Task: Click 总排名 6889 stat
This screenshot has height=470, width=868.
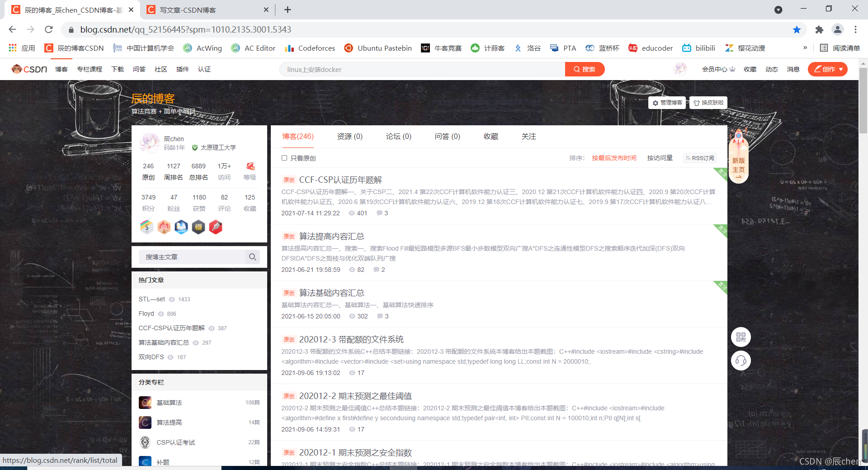Action: 198,171
